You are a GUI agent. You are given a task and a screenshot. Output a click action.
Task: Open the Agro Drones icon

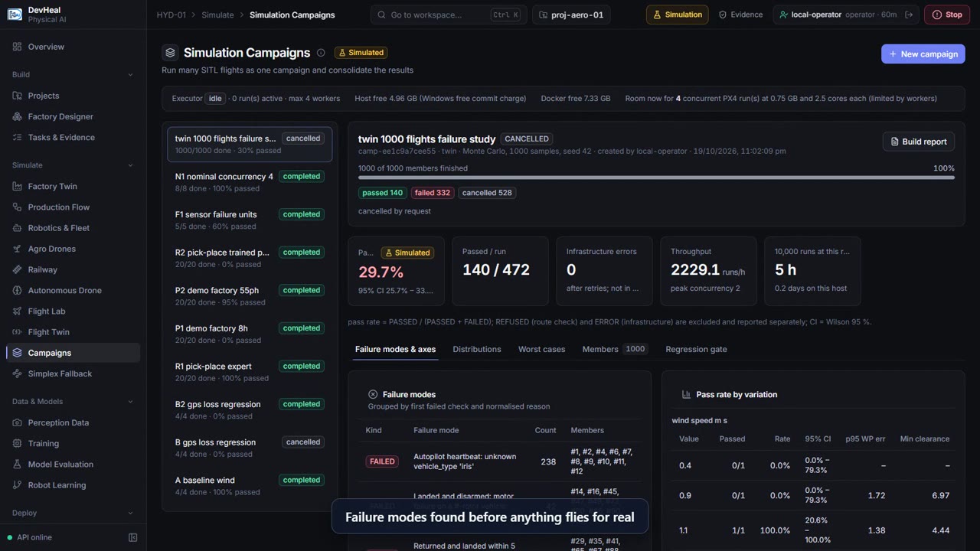click(x=17, y=249)
